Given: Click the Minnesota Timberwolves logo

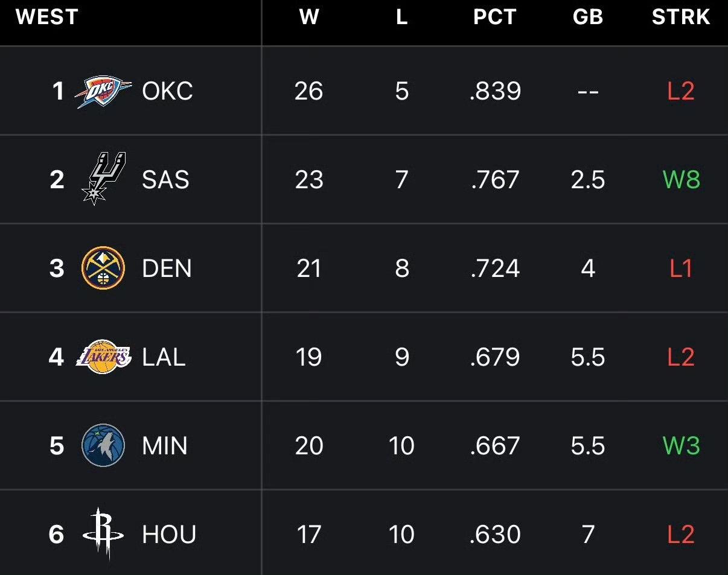Looking at the screenshot, I should 103,445.
